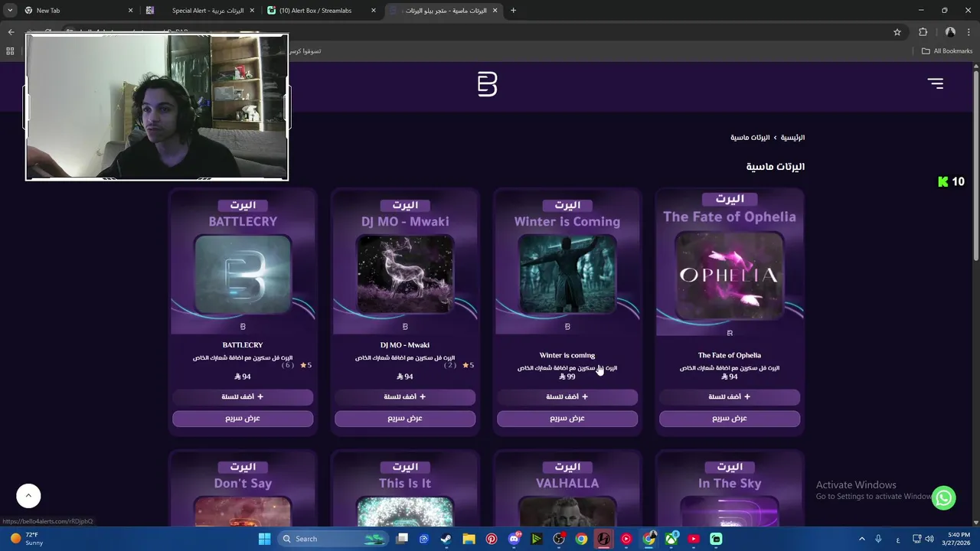Go back with the browser back arrow
This screenshot has width=980, height=551.
pyautogui.click(x=11, y=32)
